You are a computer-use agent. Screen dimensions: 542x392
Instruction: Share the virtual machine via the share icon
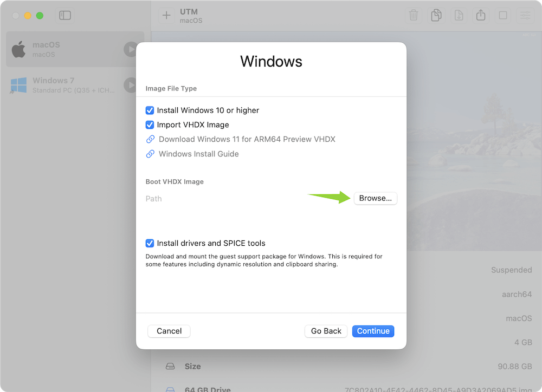point(480,15)
